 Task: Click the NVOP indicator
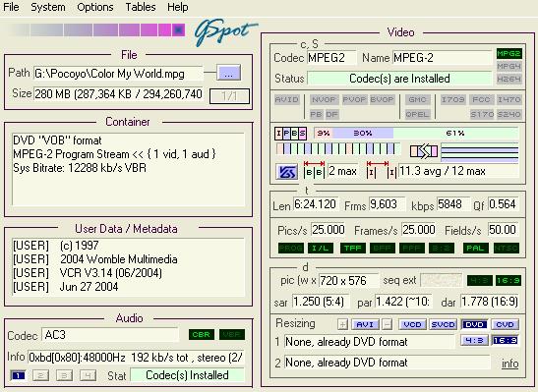324,99
